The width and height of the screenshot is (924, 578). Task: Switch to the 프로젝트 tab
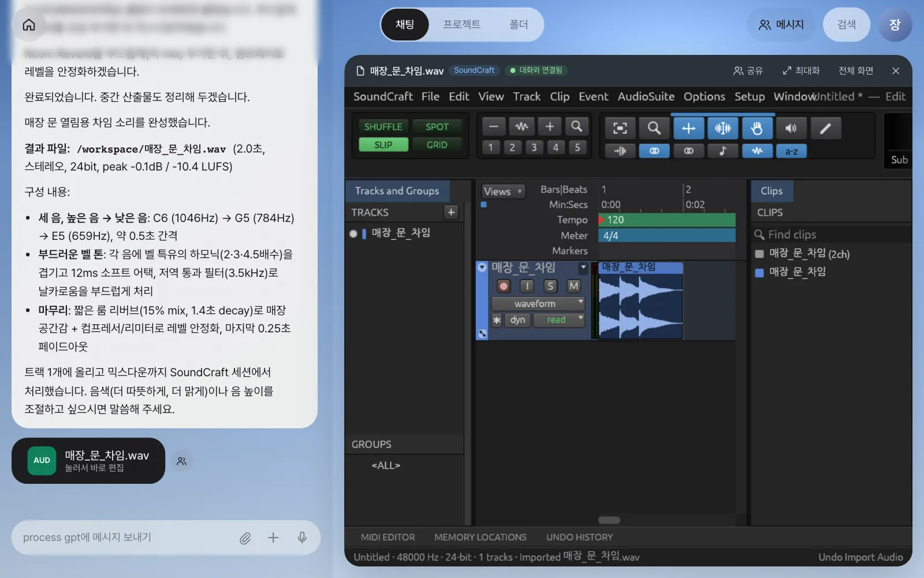[461, 24]
